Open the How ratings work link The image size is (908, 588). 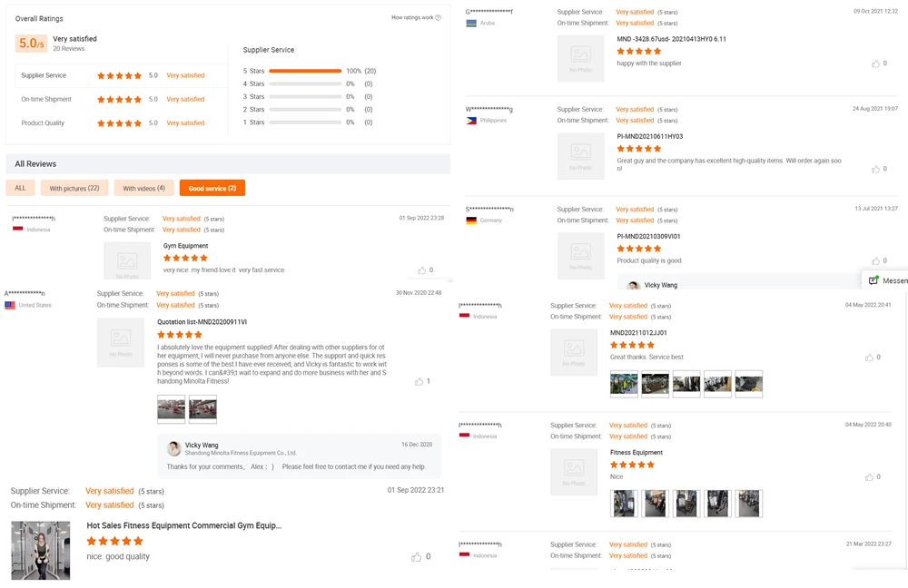pyautogui.click(x=412, y=17)
